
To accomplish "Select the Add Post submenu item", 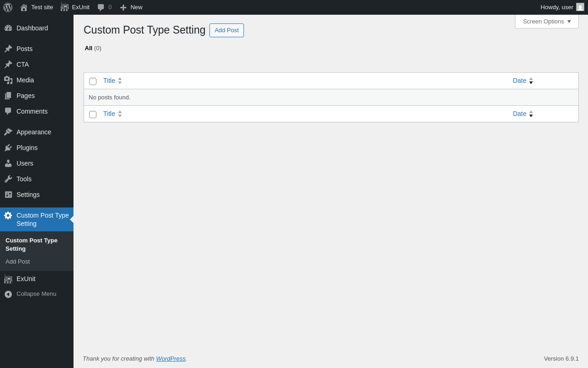I will pyautogui.click(x=17, y=262).
